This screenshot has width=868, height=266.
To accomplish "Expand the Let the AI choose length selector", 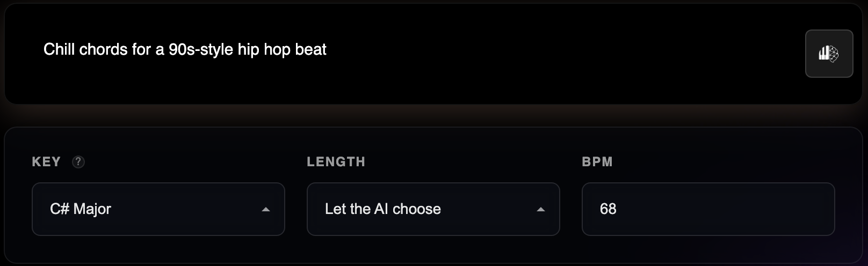I will (x=433, y=209).
